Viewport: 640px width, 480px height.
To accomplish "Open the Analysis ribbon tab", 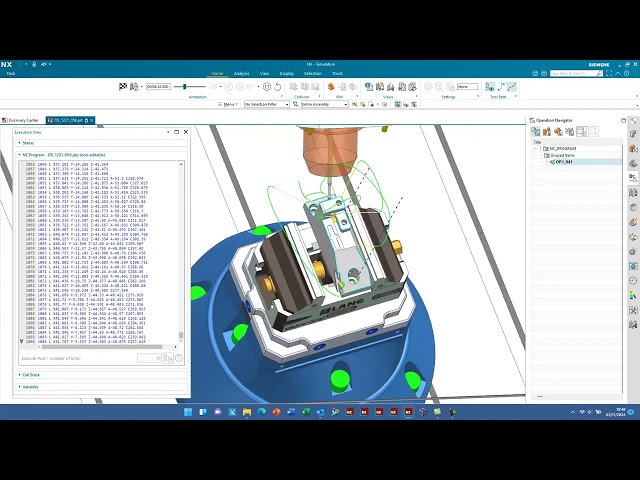I will click(x=241, y=73).
